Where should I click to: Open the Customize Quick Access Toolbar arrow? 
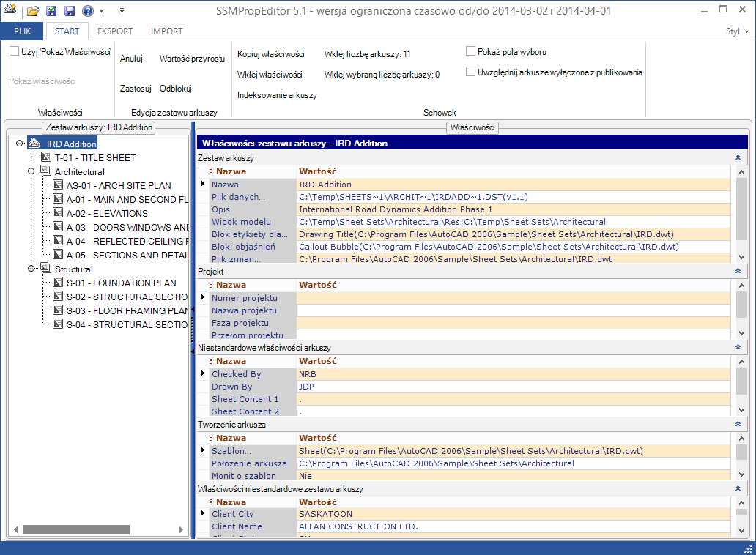tap(122, 10)
